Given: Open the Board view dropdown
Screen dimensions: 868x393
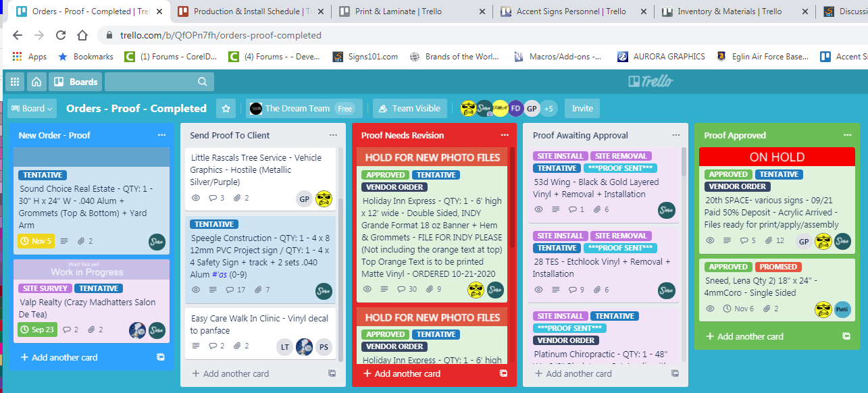Looking at the screenshot, I should [x=32, y=108].
